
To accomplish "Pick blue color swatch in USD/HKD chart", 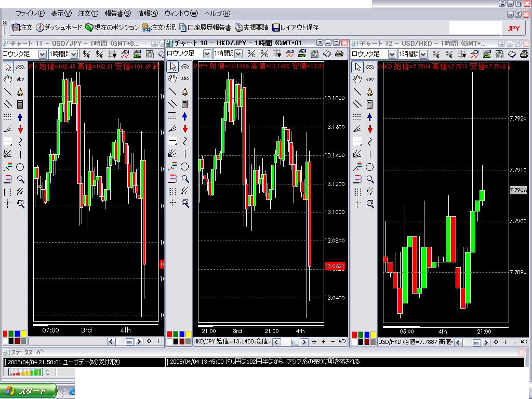I will coord(367,335).
